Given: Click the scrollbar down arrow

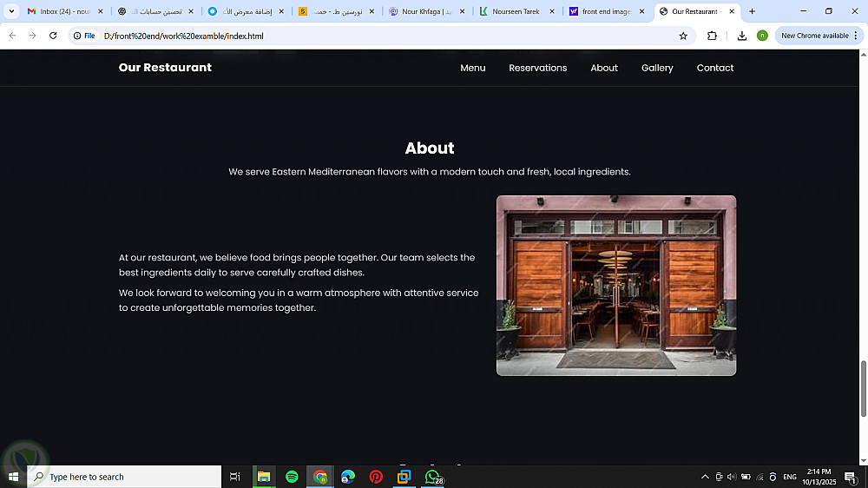Looking at the screenshot, I should [863, 460].
